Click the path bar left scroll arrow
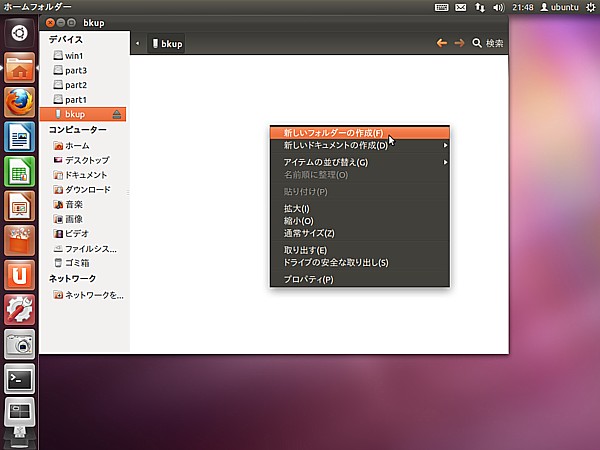This screenshot has width=600, height=450. (x=137, y=44)
